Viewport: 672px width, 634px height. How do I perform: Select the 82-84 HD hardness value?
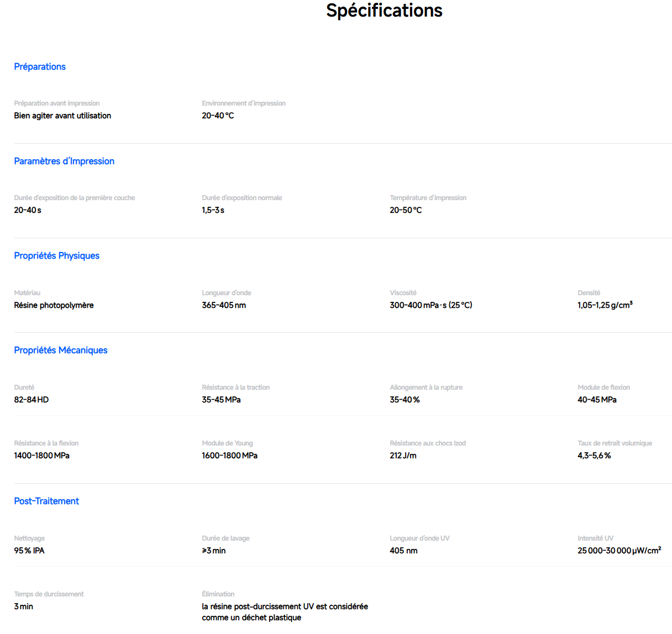pyautogui.click(x=32, y=400)
